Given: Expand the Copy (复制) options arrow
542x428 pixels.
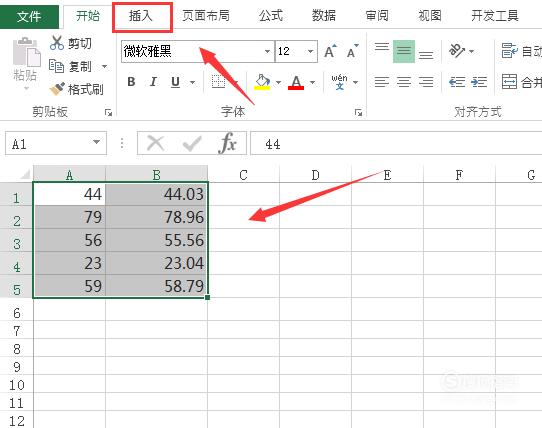Looking at the screenshot, I should tap(104, 66).
